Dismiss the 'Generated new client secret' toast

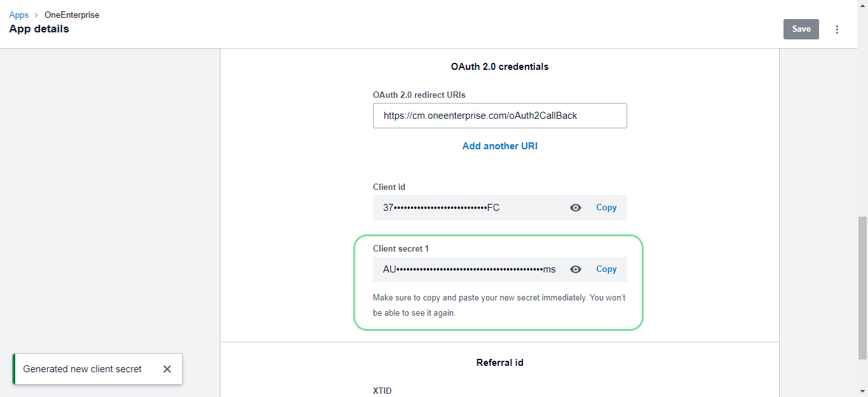pos(167,369)
